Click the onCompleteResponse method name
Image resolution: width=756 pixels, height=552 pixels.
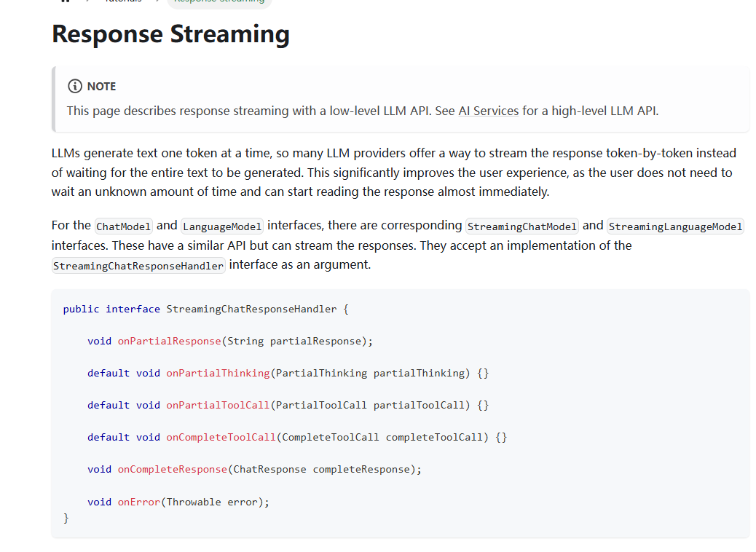[172, 469]
